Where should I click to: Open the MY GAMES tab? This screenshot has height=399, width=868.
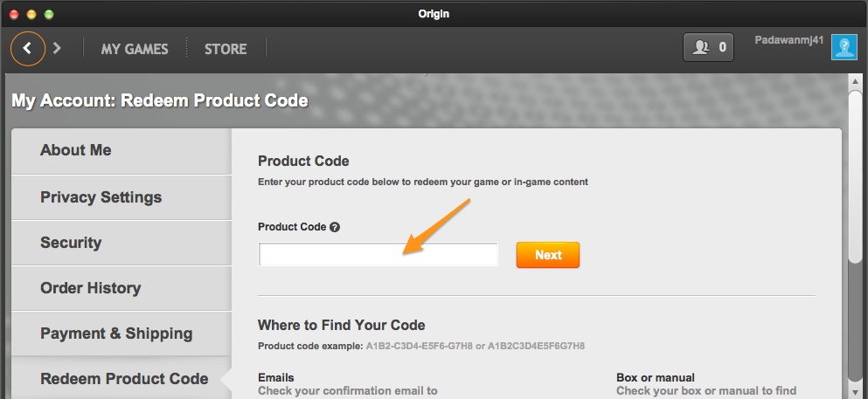(x=135, y=49)
